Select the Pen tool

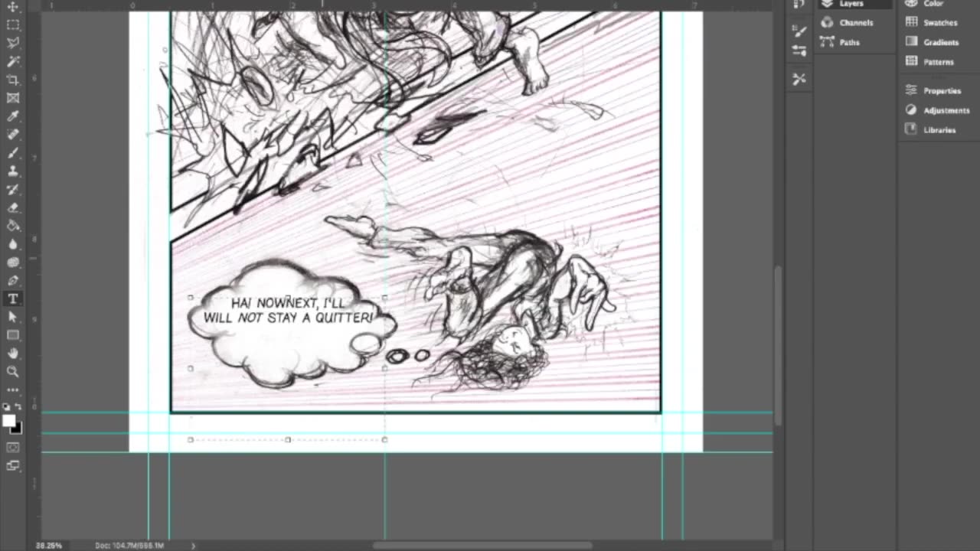click(13, 281)
